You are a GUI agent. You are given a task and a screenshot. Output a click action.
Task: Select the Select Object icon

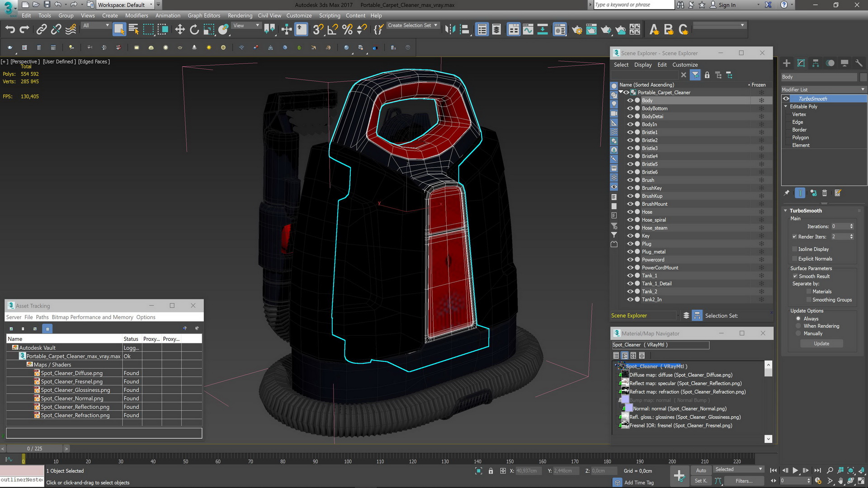pos(118,29)
